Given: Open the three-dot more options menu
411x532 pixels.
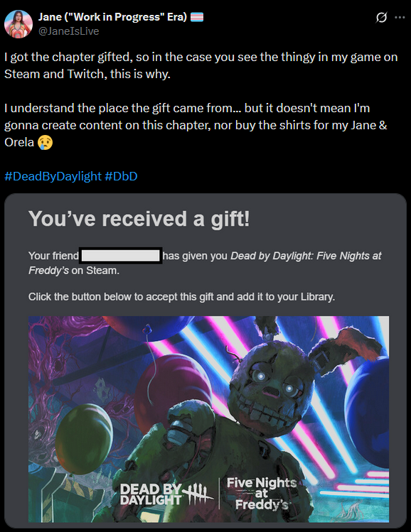Looking at the screenshot, I should click(400, 17).
